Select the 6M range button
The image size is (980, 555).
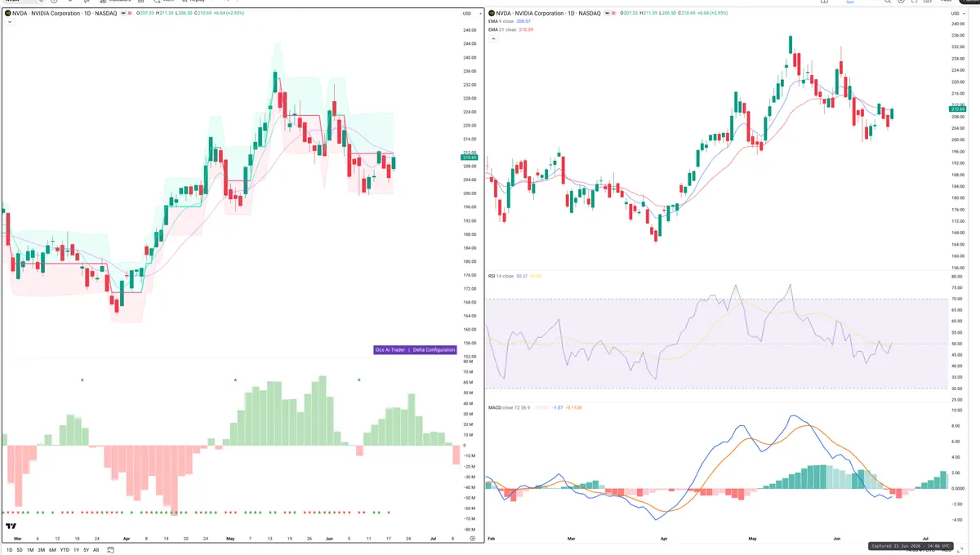point(52,550)
